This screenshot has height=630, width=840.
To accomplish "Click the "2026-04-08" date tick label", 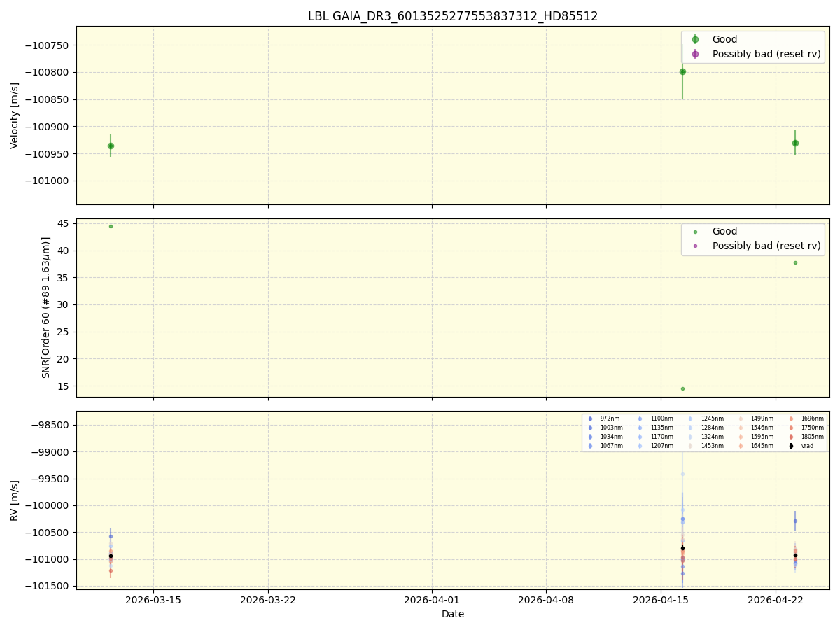I will 546,600.
